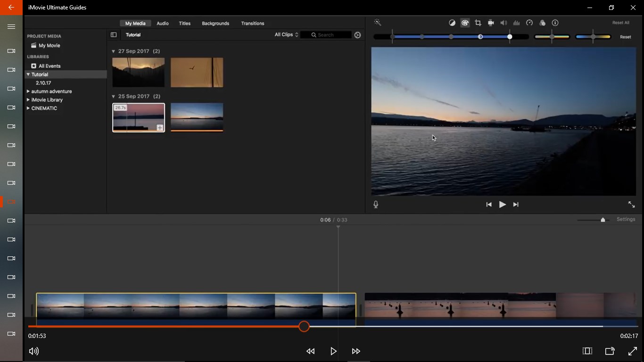Open the clip speed speedometer icon

click(x=529, y=23)
